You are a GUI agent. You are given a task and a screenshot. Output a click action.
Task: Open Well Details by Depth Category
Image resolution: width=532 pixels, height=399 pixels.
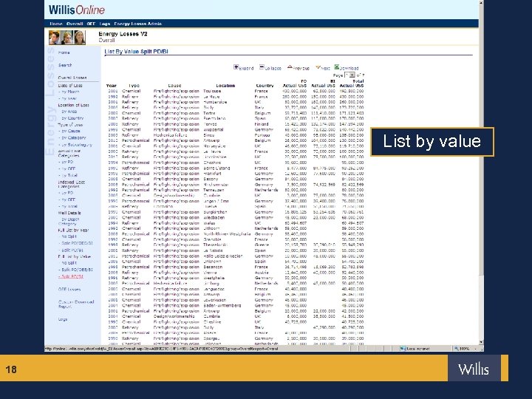(x=69, y=222)
